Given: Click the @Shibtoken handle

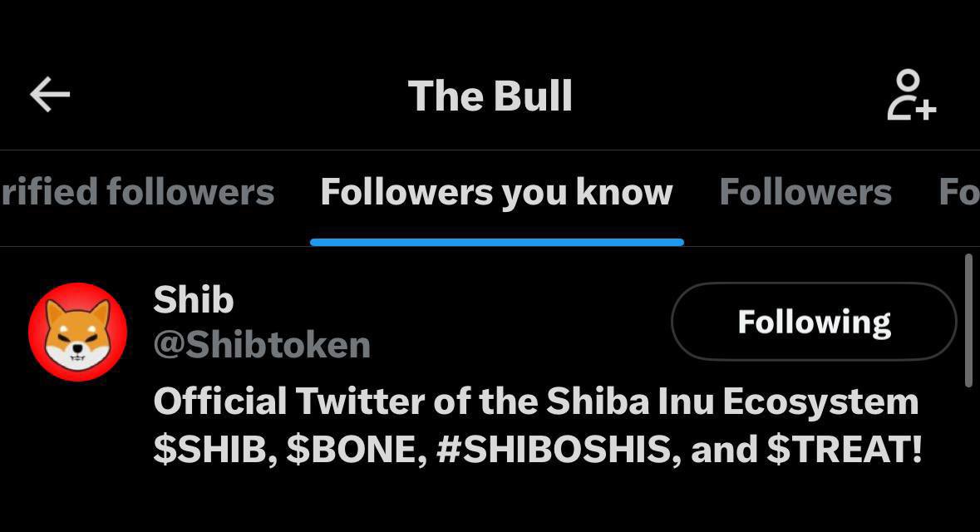Looking at the screenshot, I should click(262, 344).
